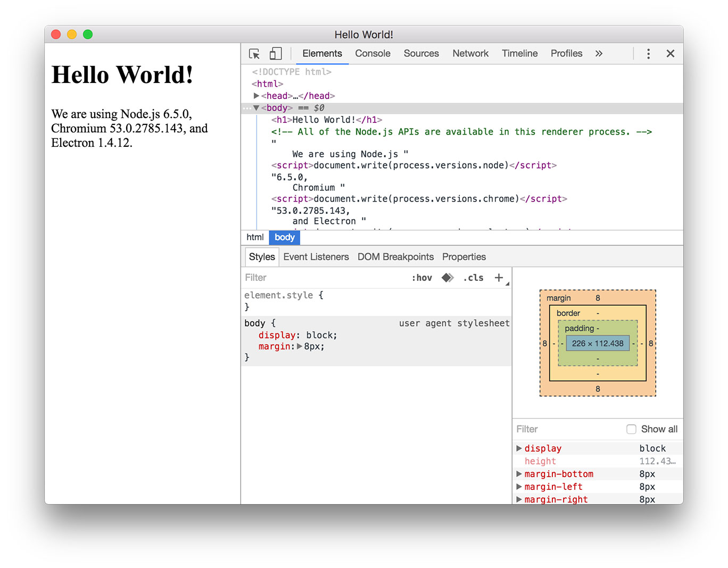
Task: Toggle the :hov element state button
Action: [422, 278]
